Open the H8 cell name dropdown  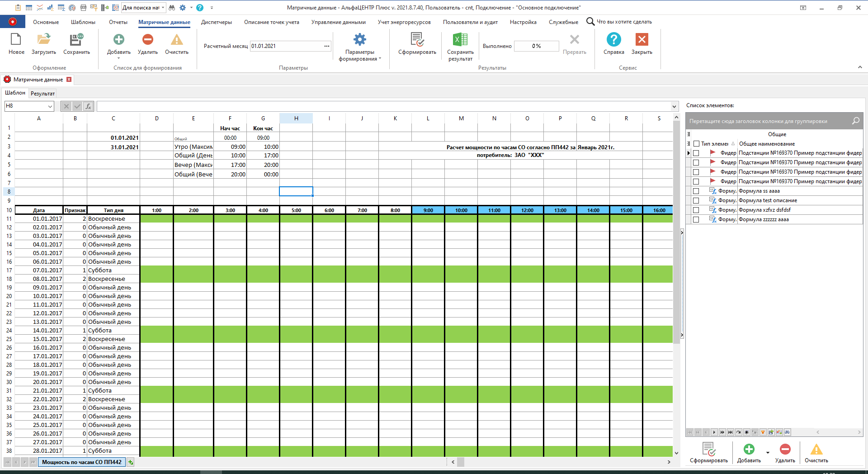point(50,106)
